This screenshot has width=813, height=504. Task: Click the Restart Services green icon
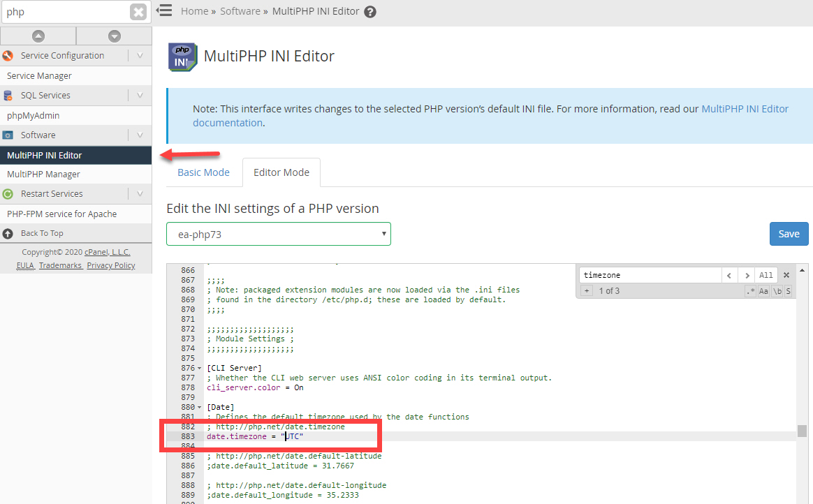(x=8, y=194)
